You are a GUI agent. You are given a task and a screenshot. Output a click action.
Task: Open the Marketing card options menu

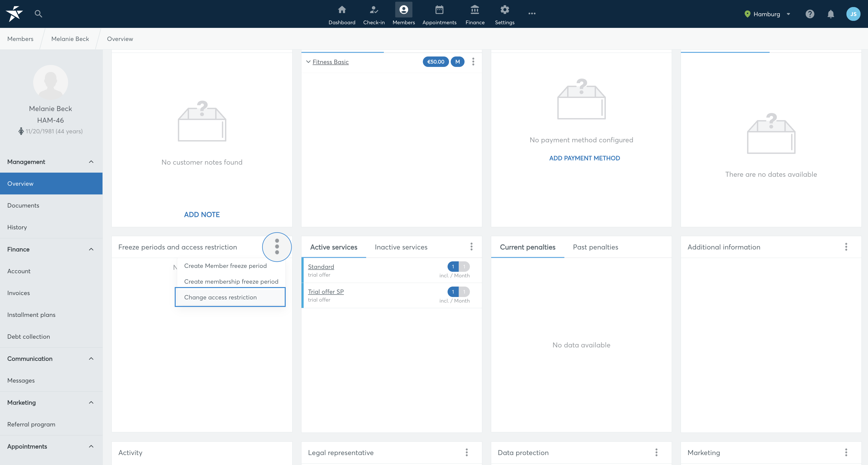coord(846,452)
